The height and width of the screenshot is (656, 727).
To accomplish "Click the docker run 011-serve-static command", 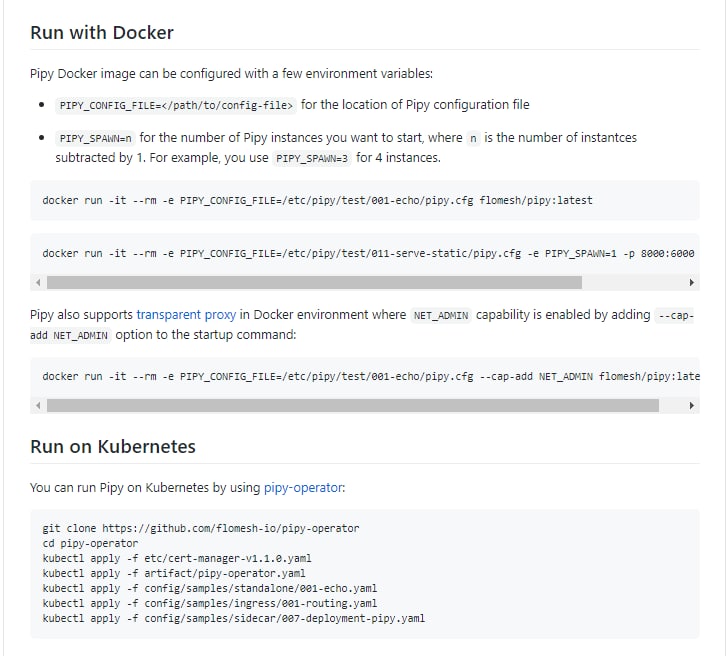I will (x=368, y=254).
